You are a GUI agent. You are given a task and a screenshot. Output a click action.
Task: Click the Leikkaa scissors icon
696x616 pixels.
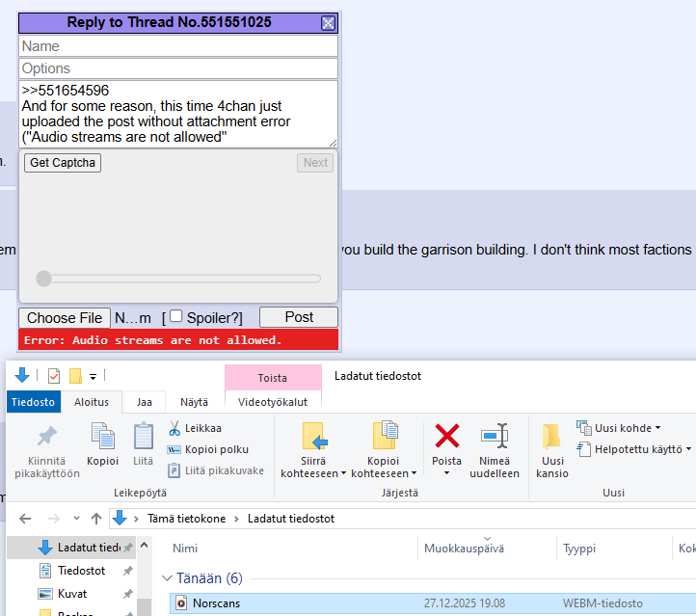pos(174,428)
